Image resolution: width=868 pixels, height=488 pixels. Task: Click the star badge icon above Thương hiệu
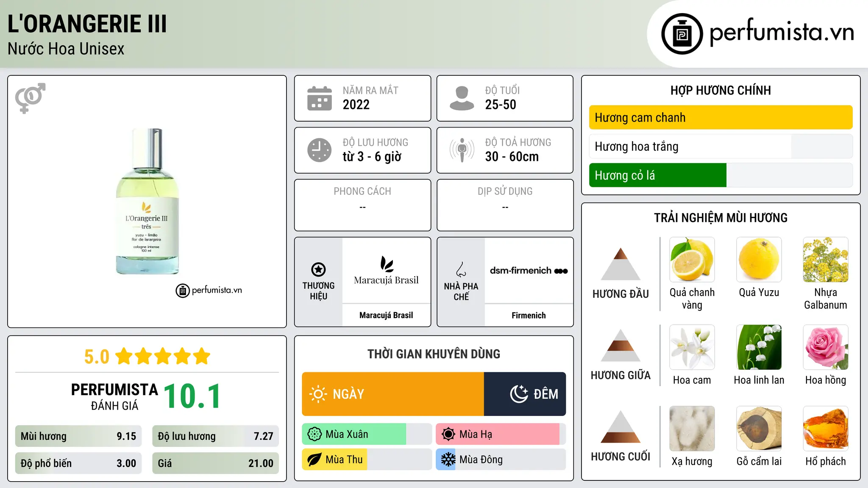coord(318,269)
